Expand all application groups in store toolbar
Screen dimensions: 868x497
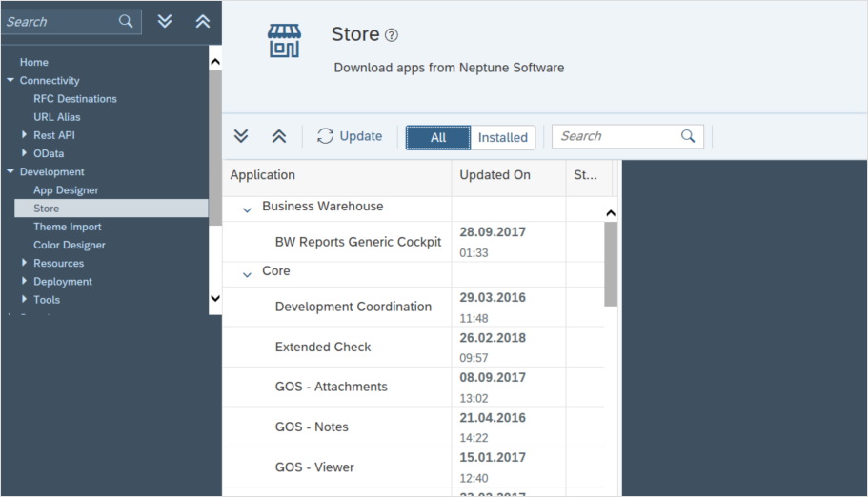pos(241,136)
